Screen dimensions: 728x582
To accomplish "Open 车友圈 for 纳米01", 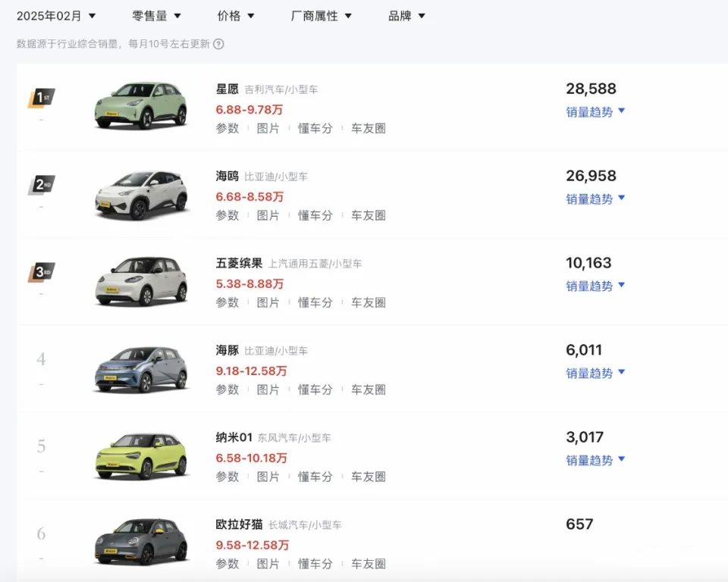I will pos(369,477).
